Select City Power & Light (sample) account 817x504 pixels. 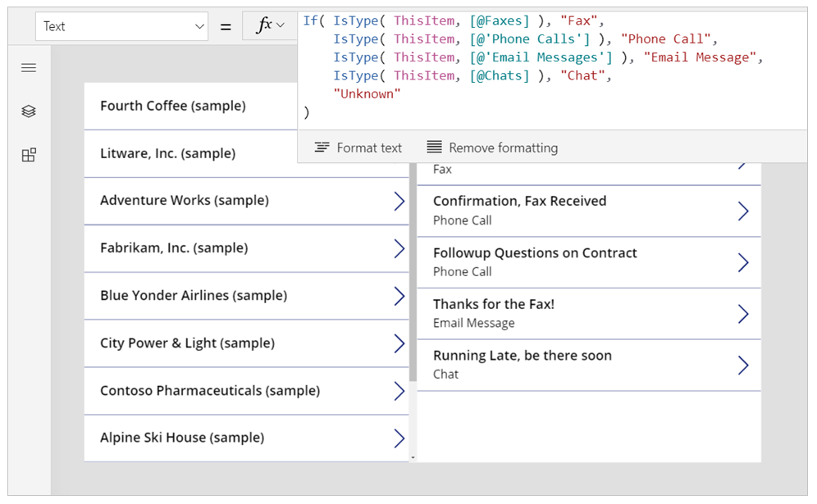point(246,343)
